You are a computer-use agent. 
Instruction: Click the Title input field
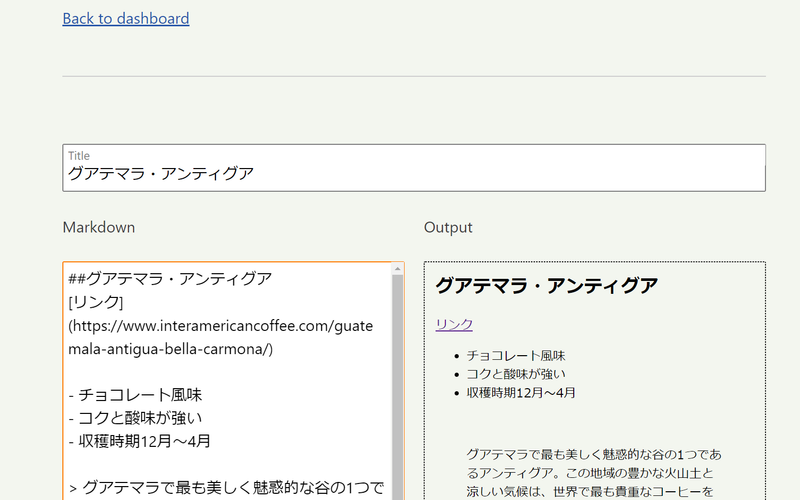click(413, 173)
